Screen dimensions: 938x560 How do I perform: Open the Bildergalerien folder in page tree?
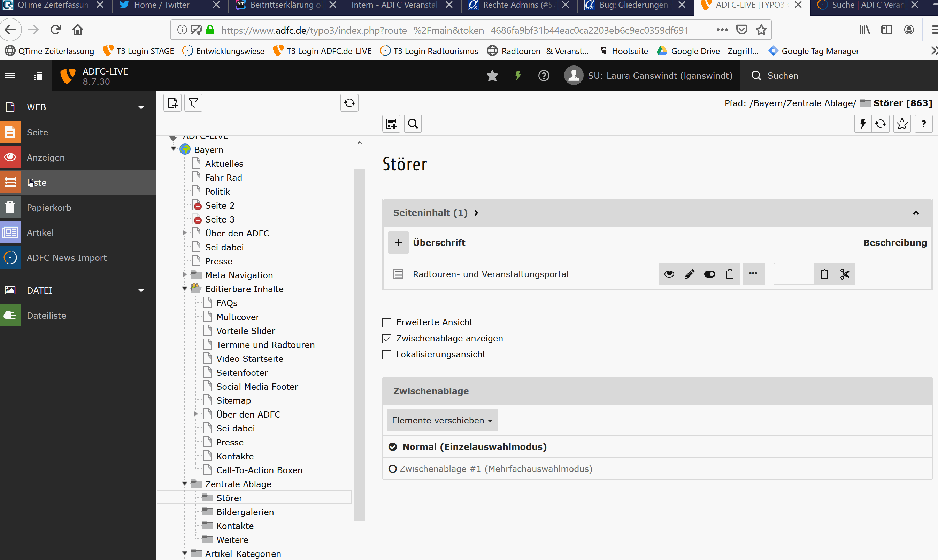[x=245, y=512]
